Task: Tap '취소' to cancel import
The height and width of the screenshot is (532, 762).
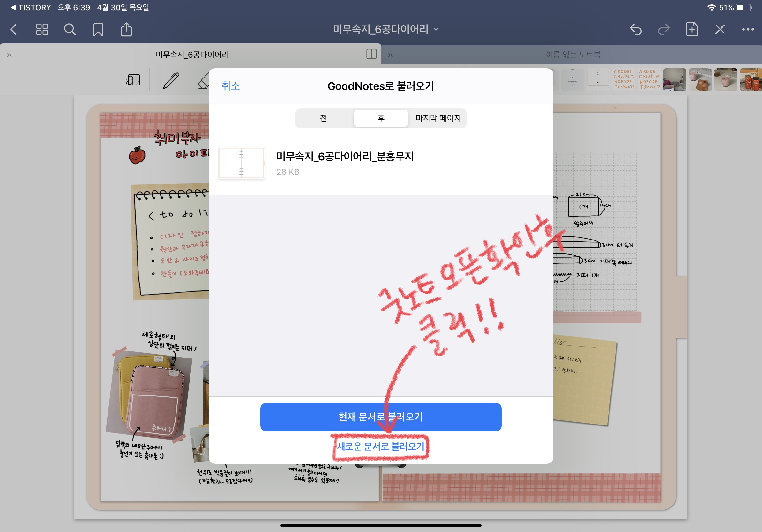Action: click(x=230, y=86)
